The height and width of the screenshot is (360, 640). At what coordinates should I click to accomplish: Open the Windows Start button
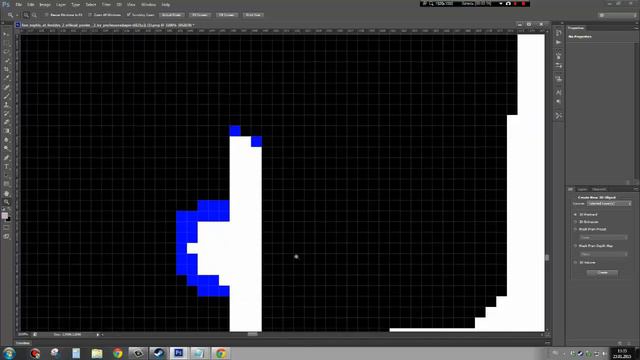(x=9, y=353)
